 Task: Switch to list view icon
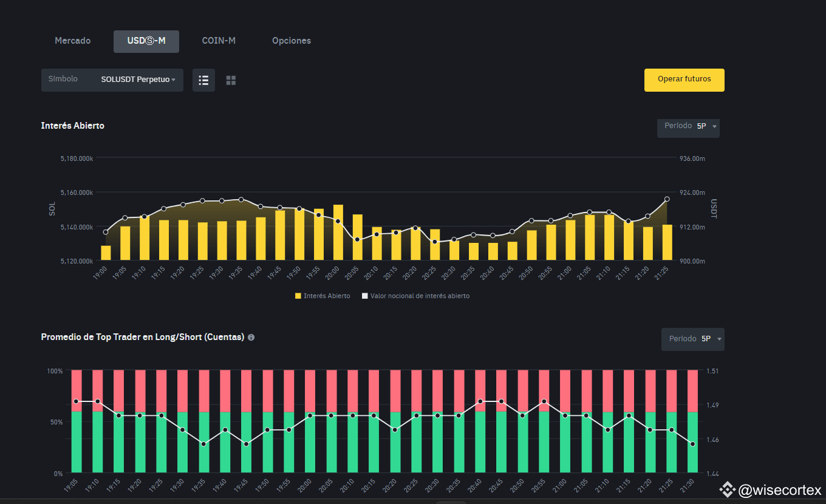click(203, 80)
